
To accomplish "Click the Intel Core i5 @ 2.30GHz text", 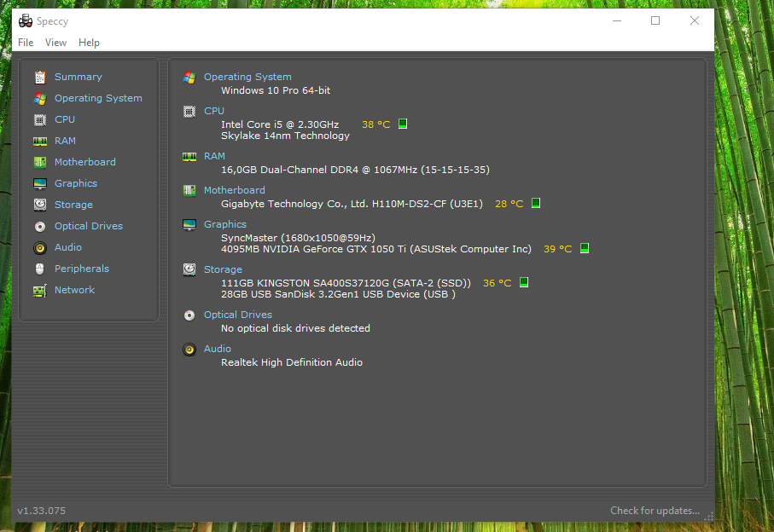I will pyautogui.click(x=280, y=124).
